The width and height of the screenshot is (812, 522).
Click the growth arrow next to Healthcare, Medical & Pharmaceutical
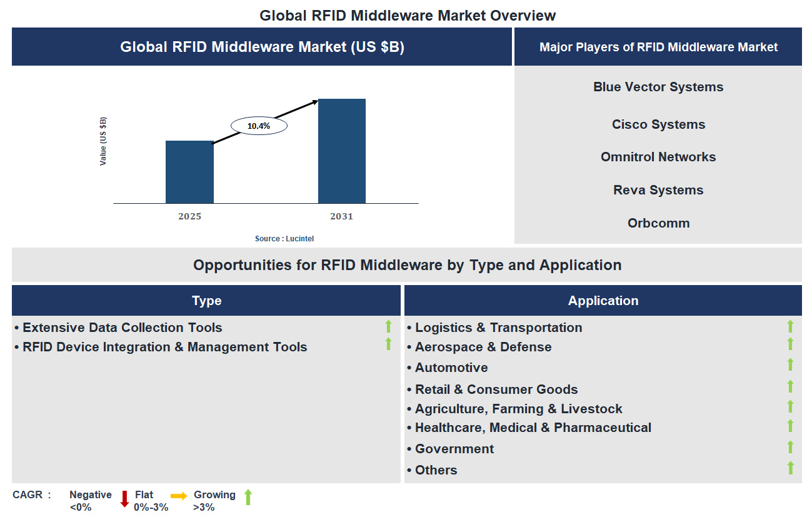click(x=791, y=426)
